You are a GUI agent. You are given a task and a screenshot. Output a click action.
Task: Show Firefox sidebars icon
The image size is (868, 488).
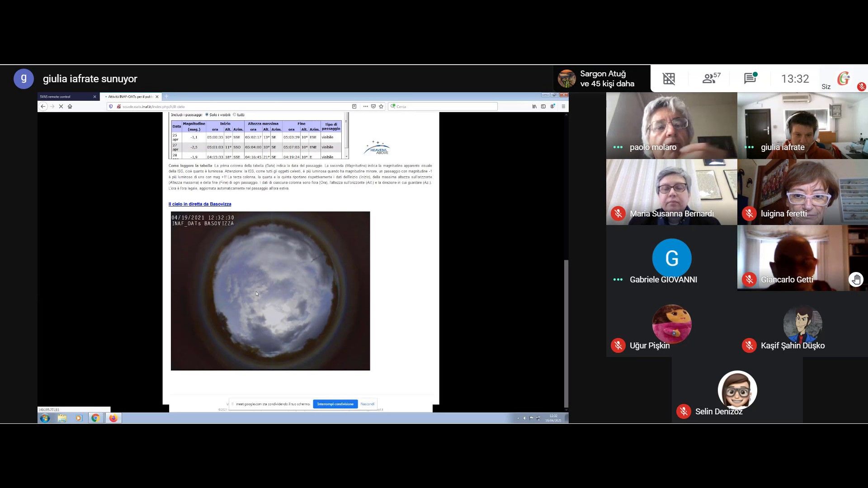click(543, 107)
